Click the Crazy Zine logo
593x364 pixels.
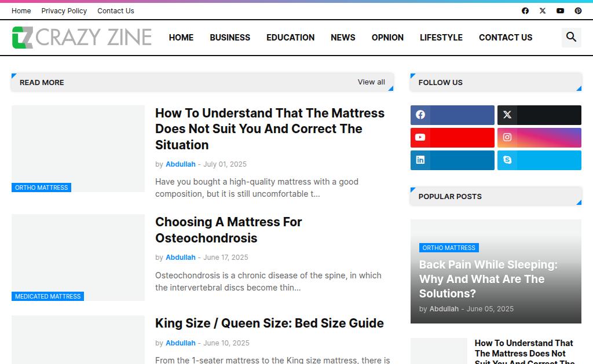point(82,38)
